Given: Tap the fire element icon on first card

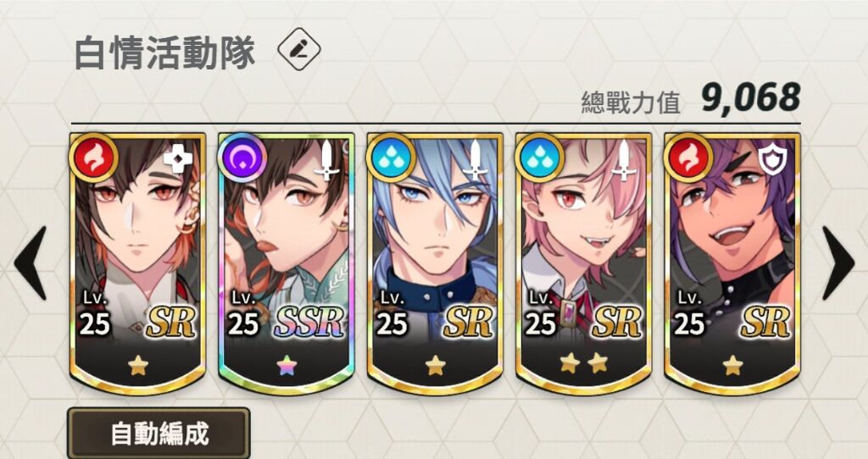Looking at the screenshot, I should click(x=93, y=157).
